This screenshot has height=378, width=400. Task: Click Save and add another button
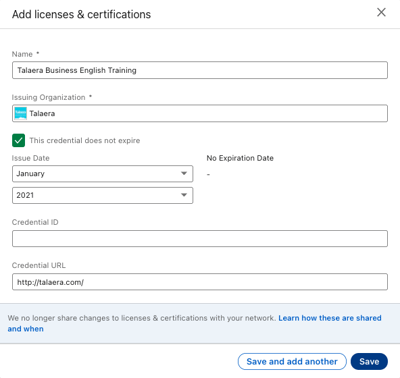click(x=292, y=362)
